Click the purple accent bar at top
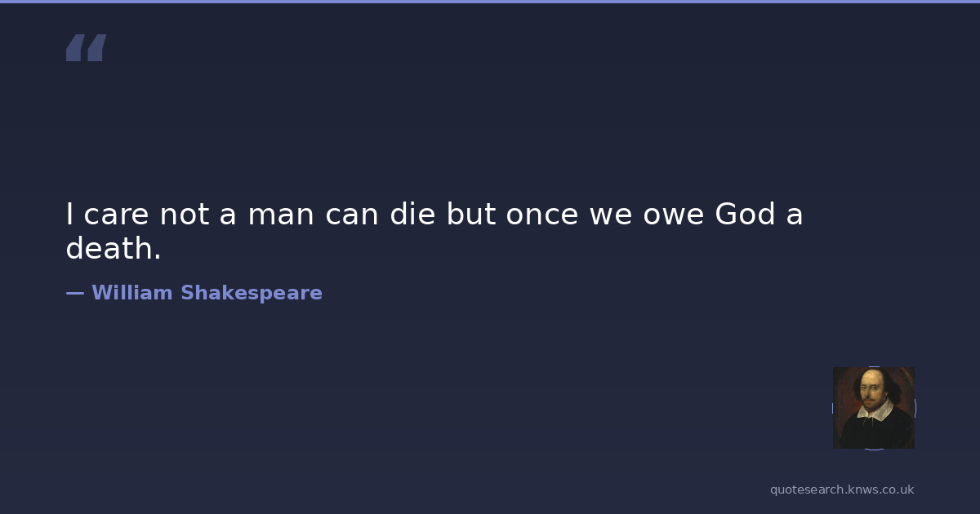 (490, 2)
